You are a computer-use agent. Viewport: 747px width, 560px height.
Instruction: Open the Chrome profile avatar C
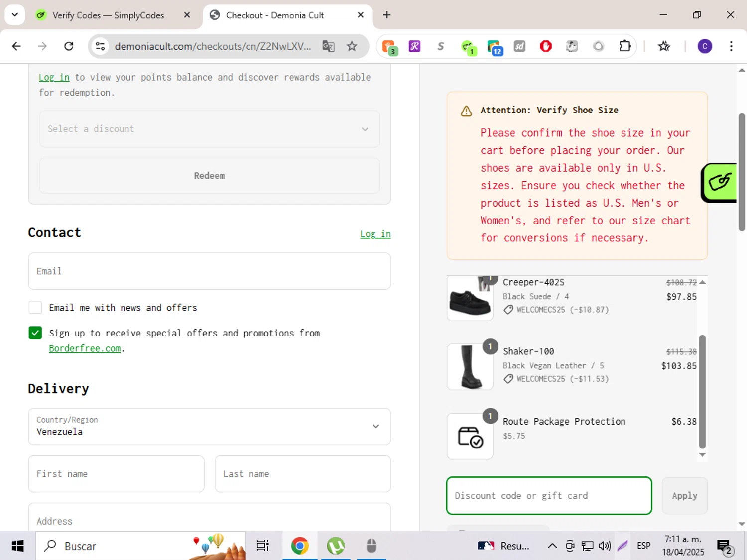[x=705, y=46]
